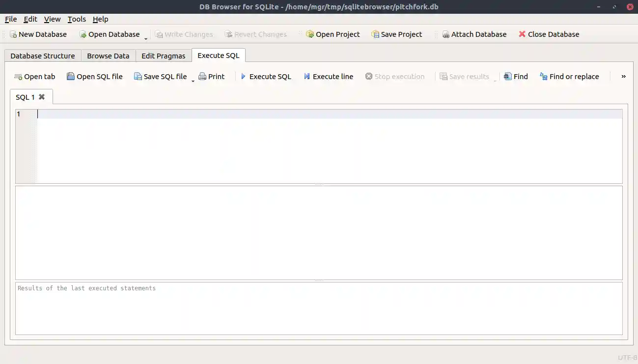Click the New Database toolbar icon
Viewport: 638px width, 364px height.
(x=13, y=34)
